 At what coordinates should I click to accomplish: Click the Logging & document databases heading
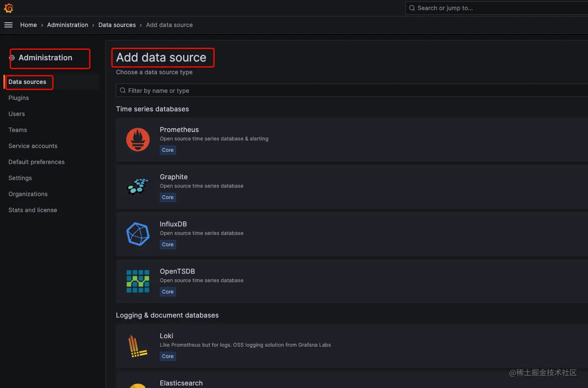point(167,315)
